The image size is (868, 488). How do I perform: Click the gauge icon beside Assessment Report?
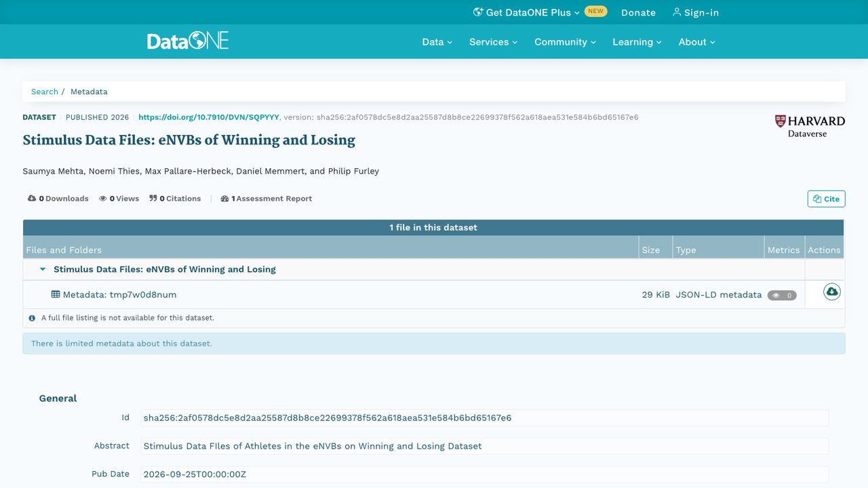click(x=224, y=199)
